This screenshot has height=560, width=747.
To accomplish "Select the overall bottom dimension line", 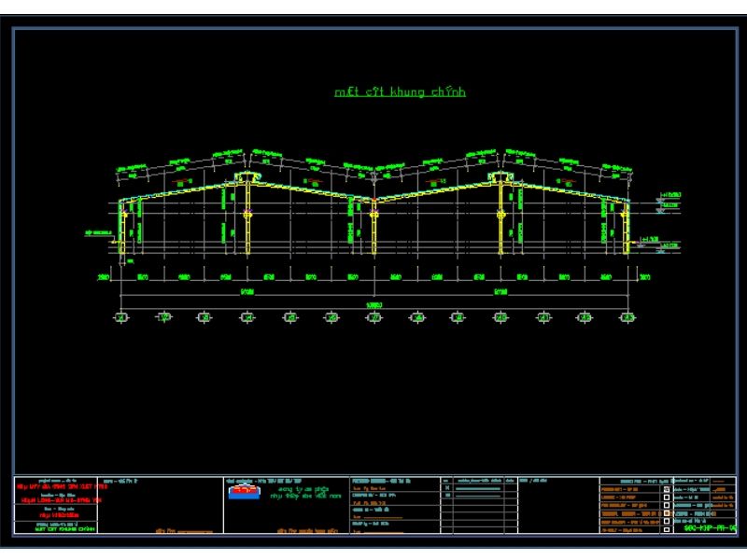I will pyautogui.click(x=373, y=305).
